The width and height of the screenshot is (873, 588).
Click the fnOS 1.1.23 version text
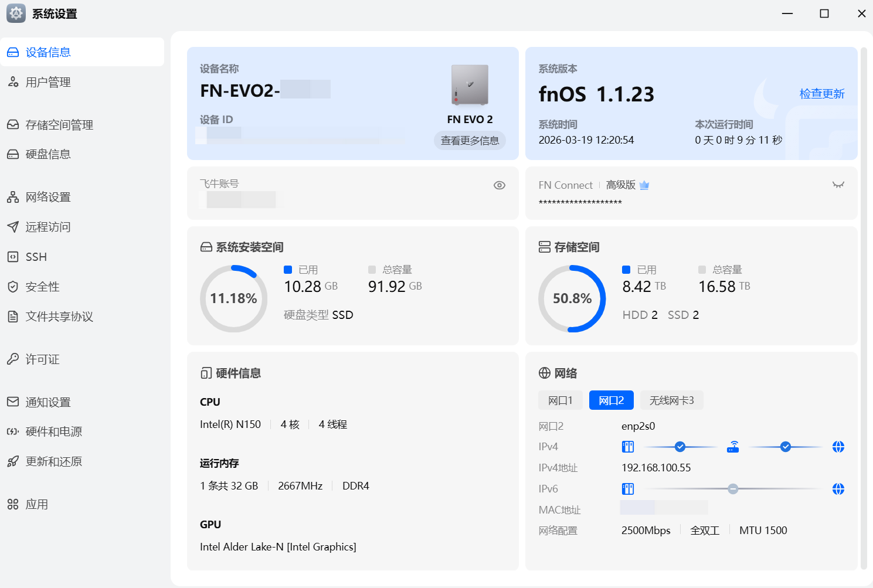coord(596,94)
